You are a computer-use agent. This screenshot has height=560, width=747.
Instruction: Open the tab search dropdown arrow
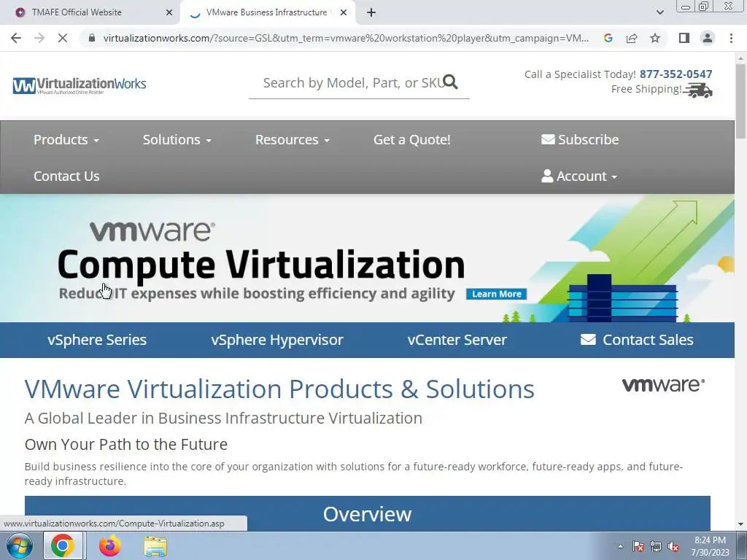pos(659,12)
